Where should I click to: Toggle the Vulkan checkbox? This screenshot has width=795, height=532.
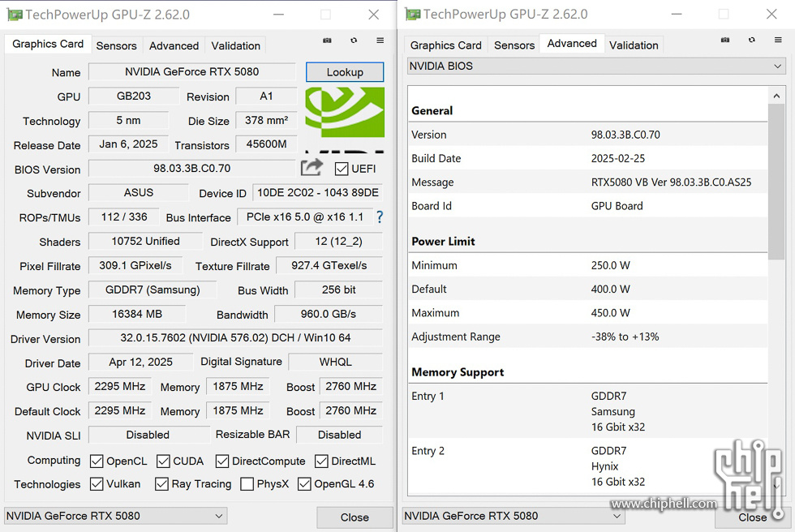tap(97, 484)
